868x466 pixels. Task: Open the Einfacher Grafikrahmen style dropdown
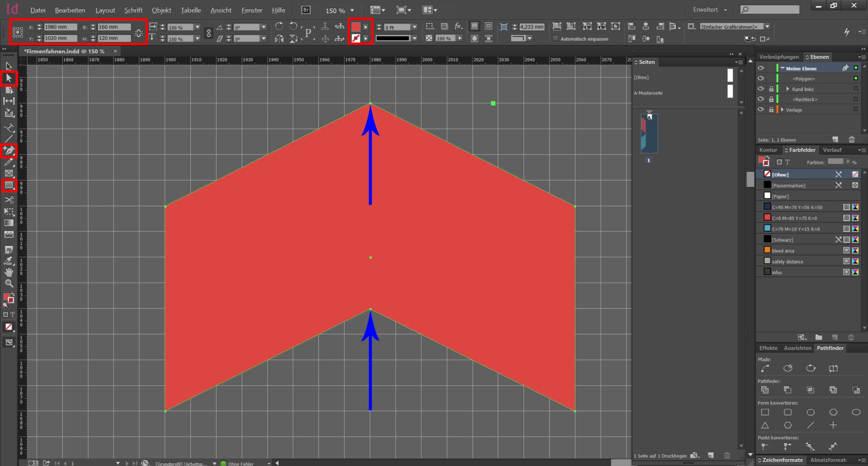tap(767, 27)
